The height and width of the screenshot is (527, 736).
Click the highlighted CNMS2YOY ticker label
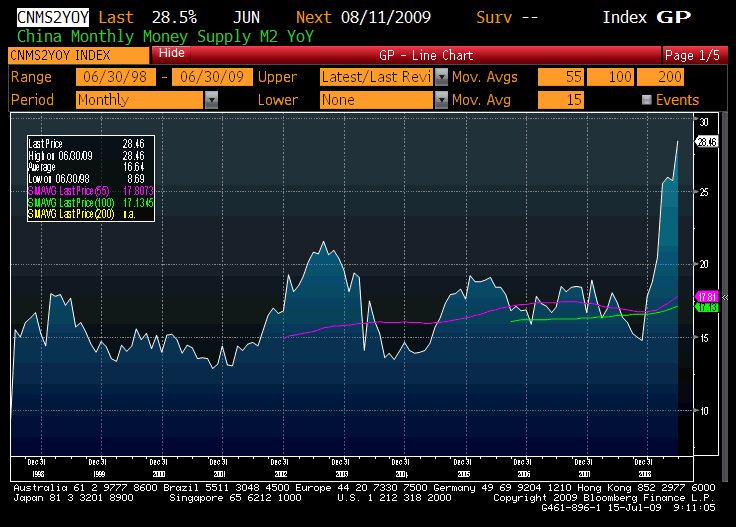click(53, 17)
